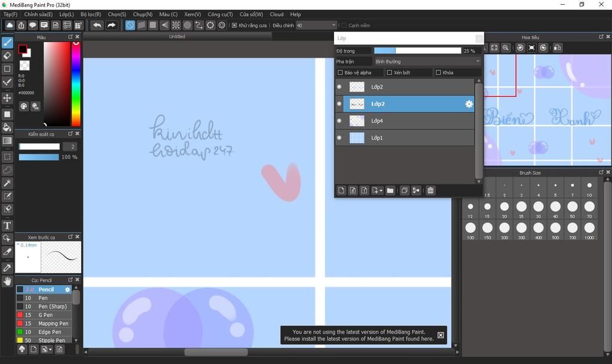Select the Brush tool in left toolbar

(7, 42)
